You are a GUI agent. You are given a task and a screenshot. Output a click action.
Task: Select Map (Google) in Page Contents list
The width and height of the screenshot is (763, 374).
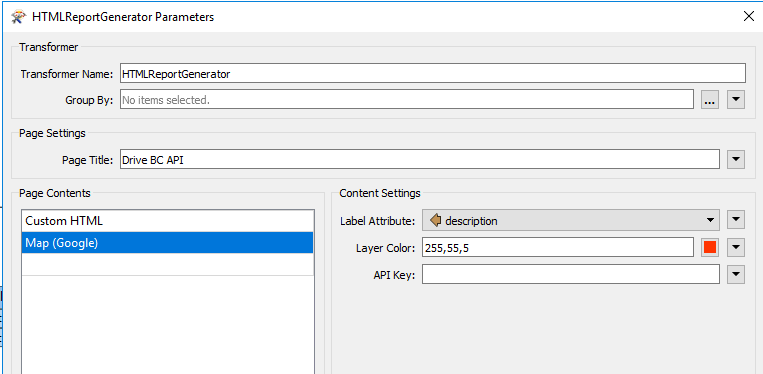click(167, 243)
